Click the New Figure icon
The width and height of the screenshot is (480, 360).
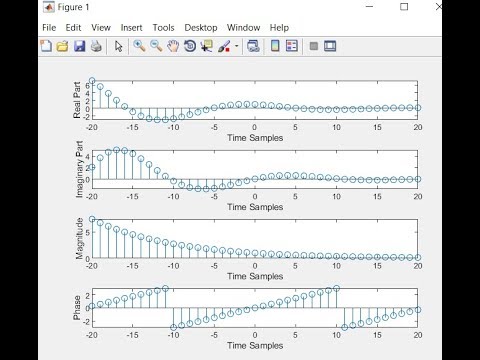pos(46,46)
